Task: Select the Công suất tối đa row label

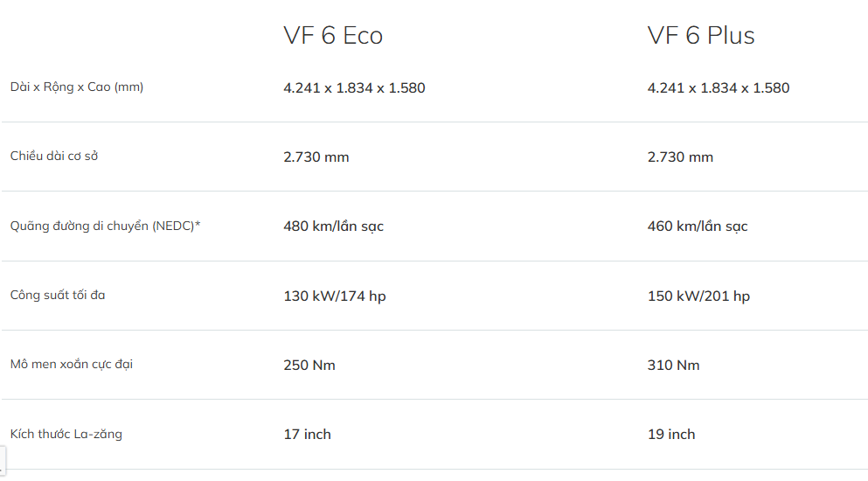Action: (x=58, y=296)
